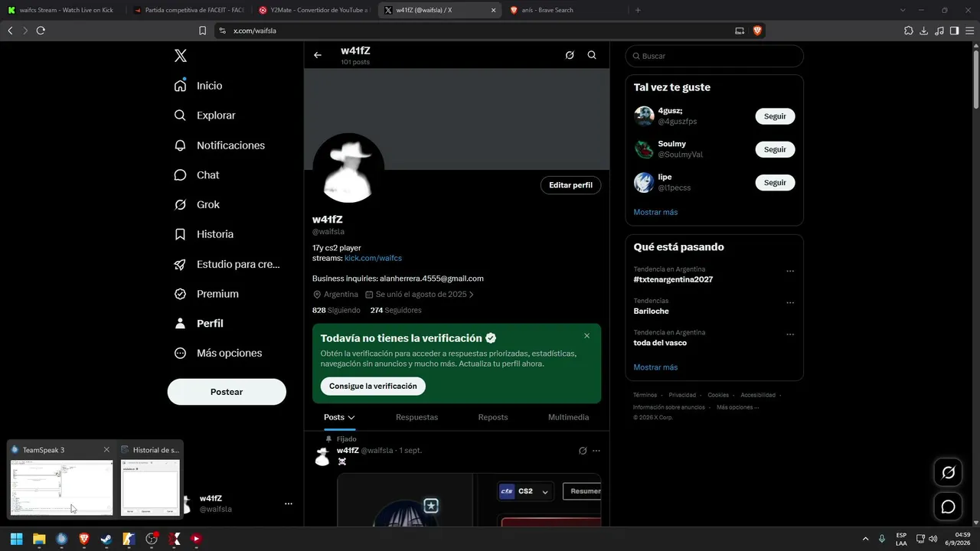
Task: Click the volume icon in system tray
Action: 933,539
